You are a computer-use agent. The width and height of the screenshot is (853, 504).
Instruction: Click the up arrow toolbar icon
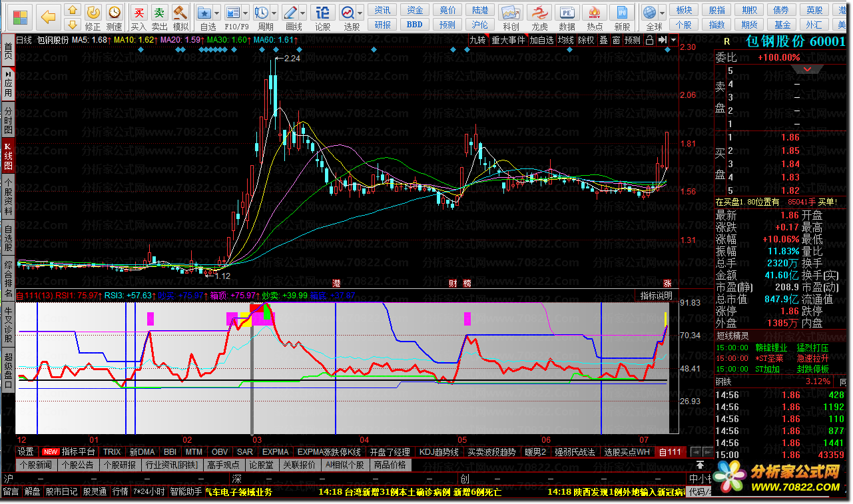pos(73,10)
